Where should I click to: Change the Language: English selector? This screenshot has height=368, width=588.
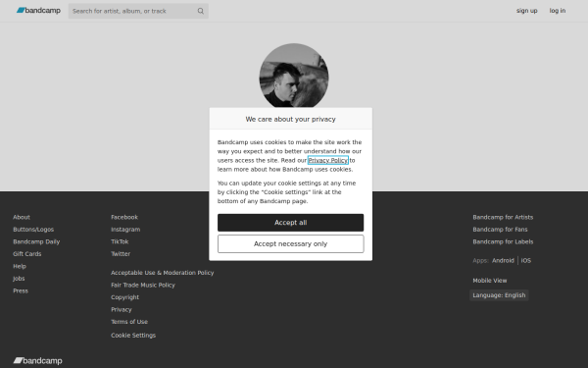(x=499, y=295)
